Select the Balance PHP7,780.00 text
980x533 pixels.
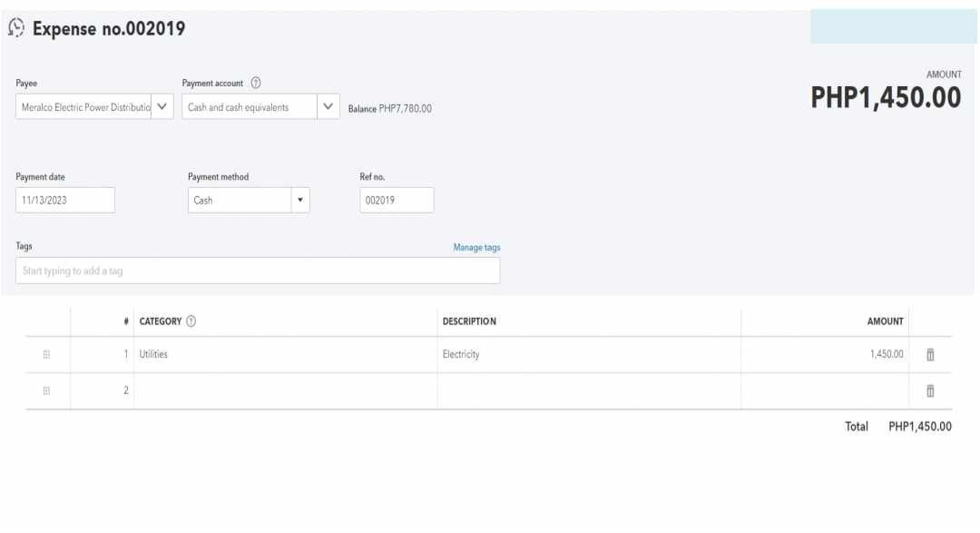point(390,108)
